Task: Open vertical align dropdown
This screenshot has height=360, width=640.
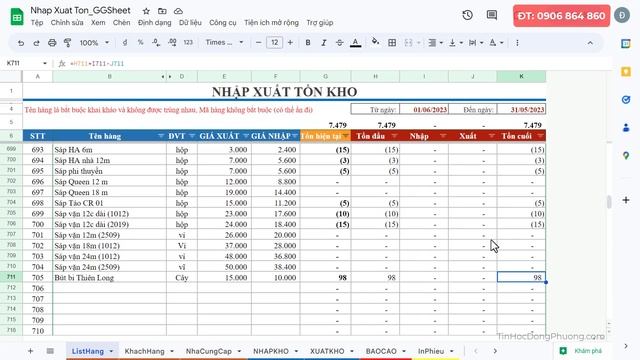Action: point(456,42)
